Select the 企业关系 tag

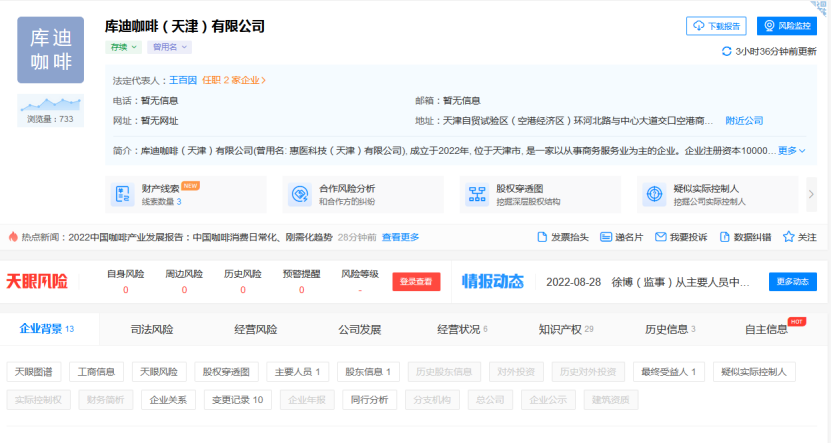(x=168, y=400)
